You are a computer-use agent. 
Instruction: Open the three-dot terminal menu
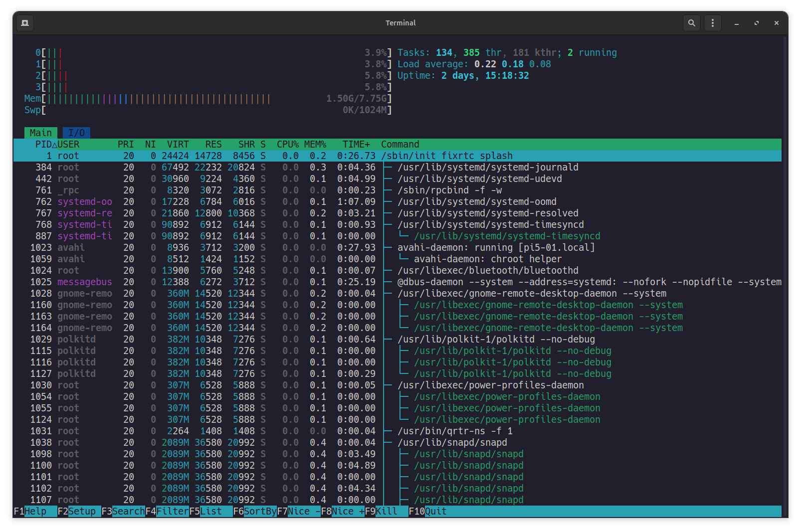pos(712,23)
